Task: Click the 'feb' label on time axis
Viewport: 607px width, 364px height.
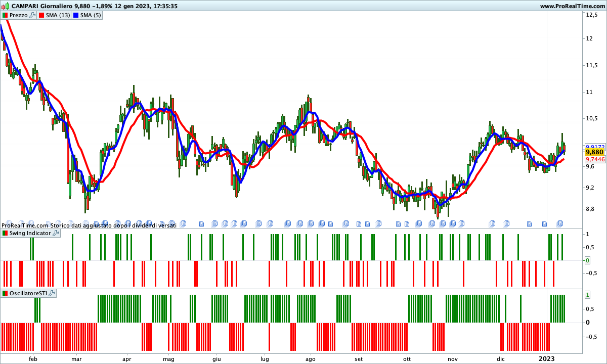Action: 33,359
